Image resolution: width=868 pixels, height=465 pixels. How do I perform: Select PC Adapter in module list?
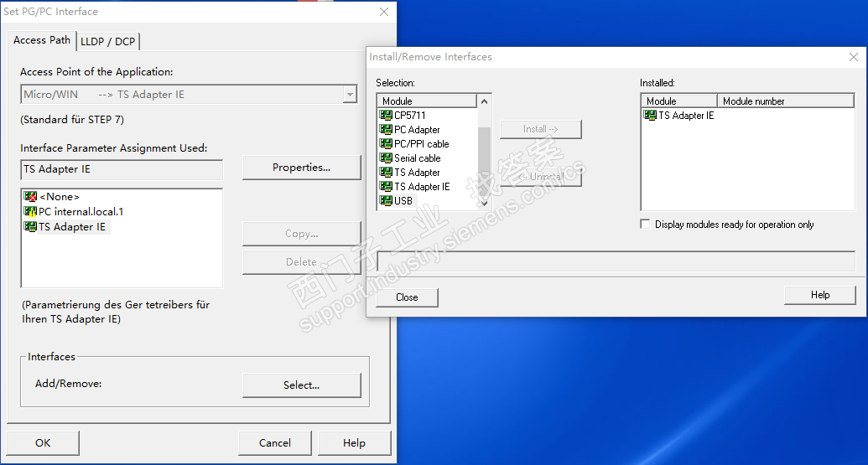[417, 129]
